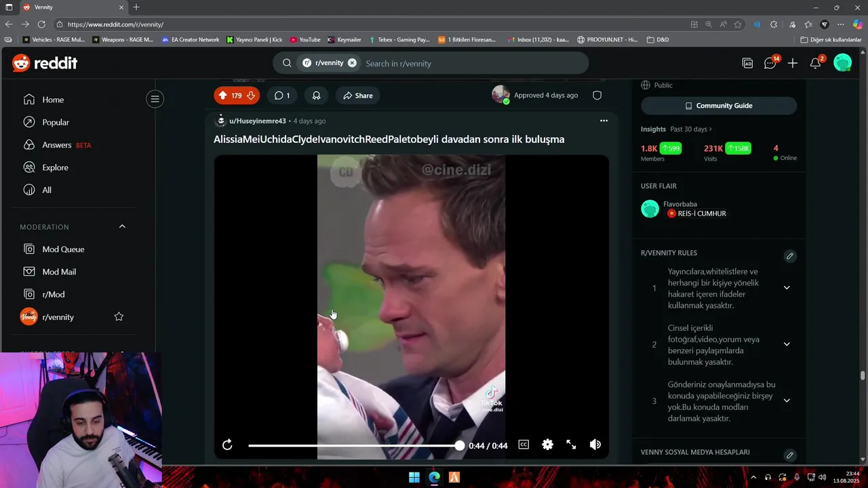Open Mod Mail
868x488 pixels.
coord(59,272)
